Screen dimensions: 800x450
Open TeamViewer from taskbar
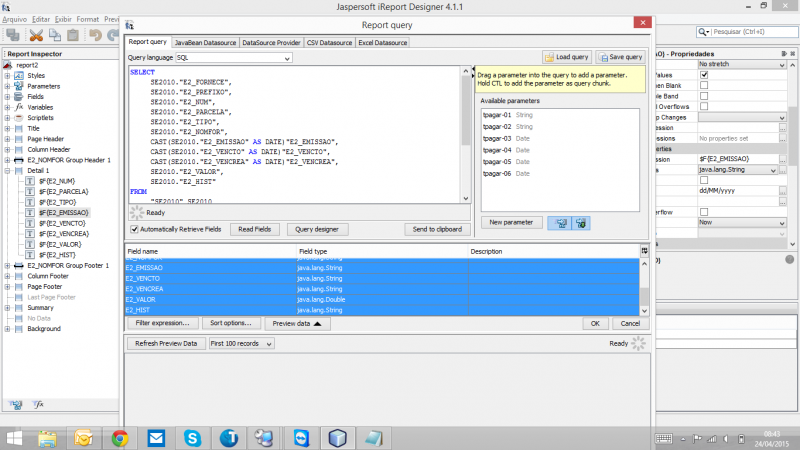tap(302, 438)
